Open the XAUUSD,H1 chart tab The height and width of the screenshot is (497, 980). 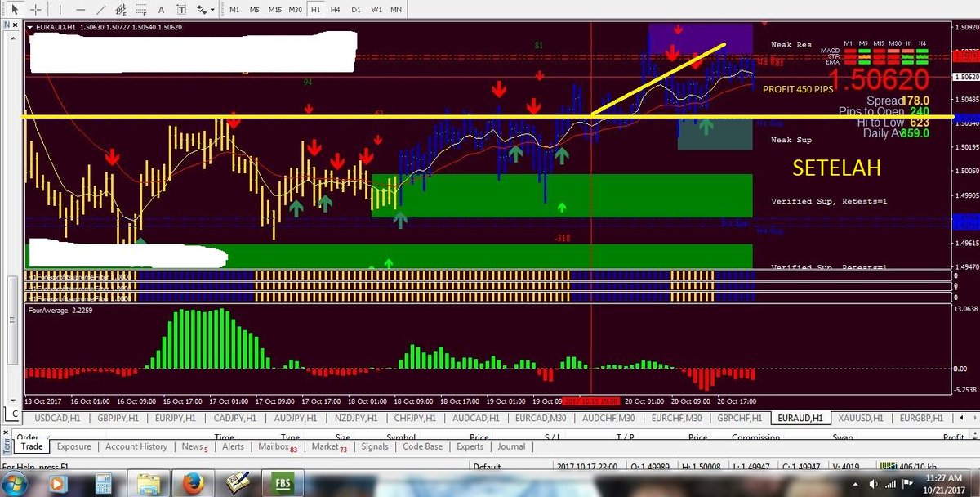861,418
